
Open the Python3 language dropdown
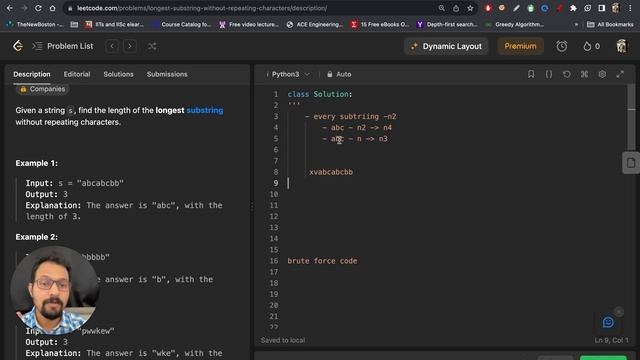290,74
